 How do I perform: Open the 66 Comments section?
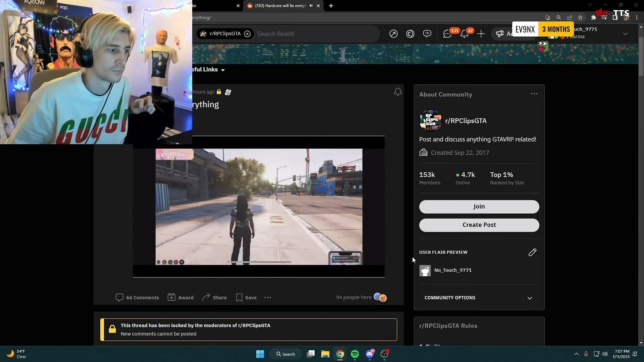(137, 298)
